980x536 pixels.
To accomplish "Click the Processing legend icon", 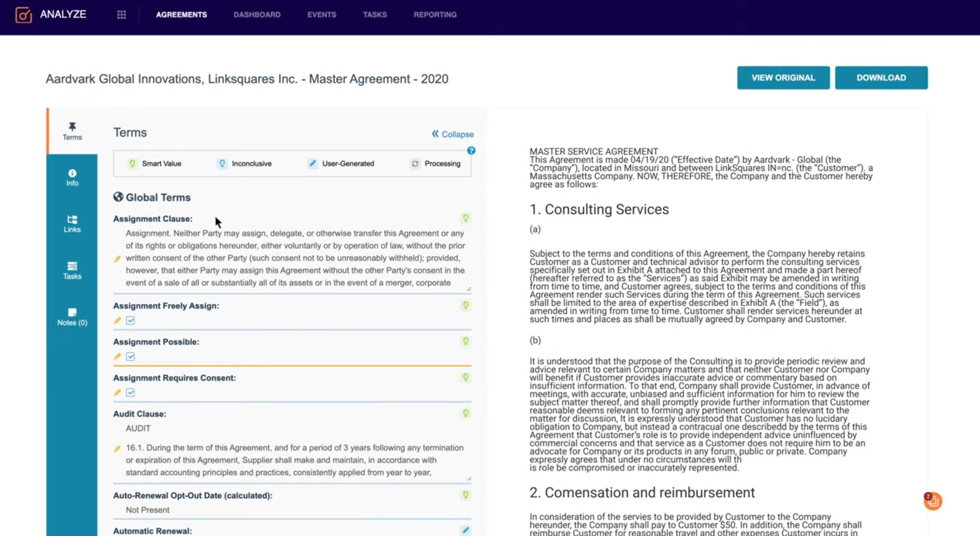I will pyautogui.click(x=415, y=164).
